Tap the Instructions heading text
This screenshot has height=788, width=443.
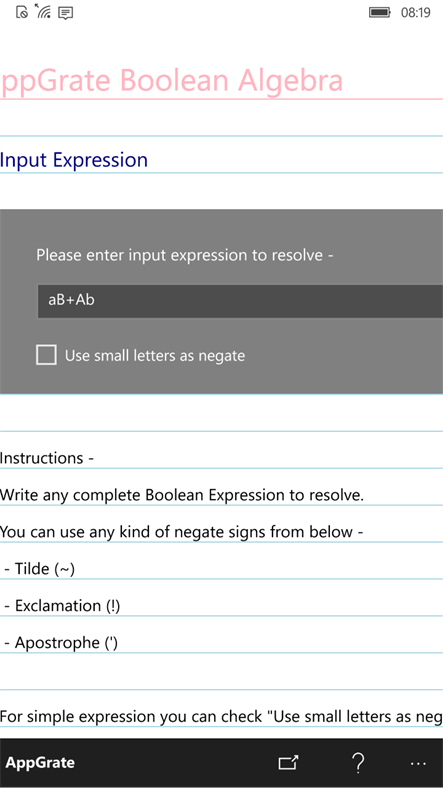47,458
